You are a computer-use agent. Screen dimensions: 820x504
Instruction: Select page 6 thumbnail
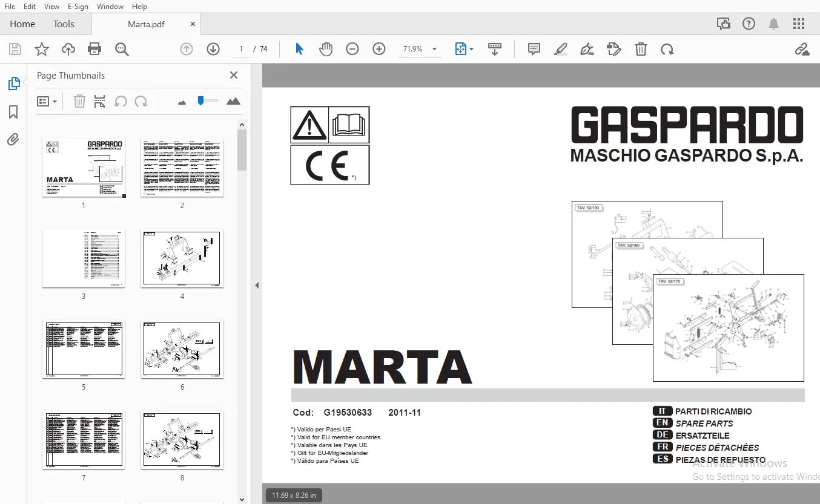pyautogui.click(x=182, y=349)
